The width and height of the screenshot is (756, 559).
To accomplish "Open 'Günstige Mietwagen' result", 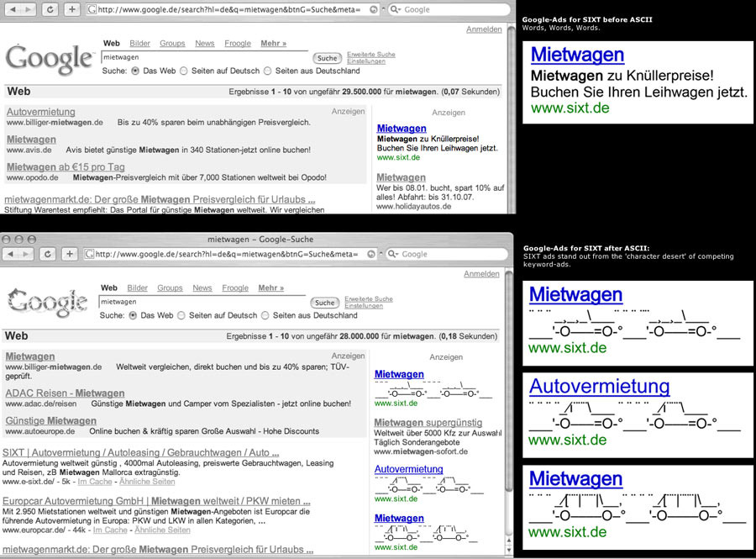I will pyautogui.click(x=51, y=420).
